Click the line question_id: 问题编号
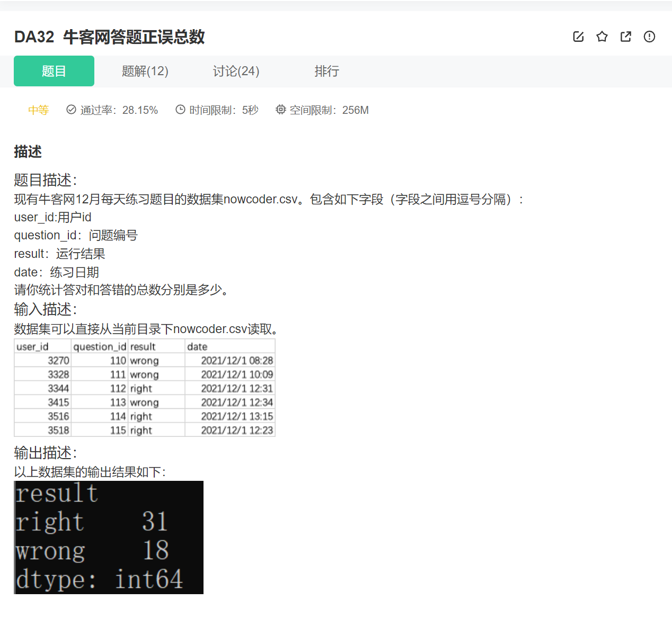 tap(76, 235)
